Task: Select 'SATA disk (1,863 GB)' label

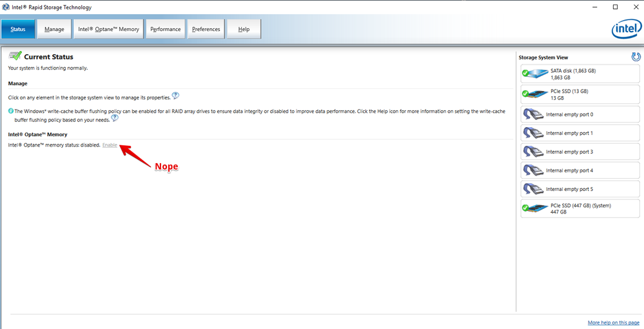Action: (x=573, y=71)
